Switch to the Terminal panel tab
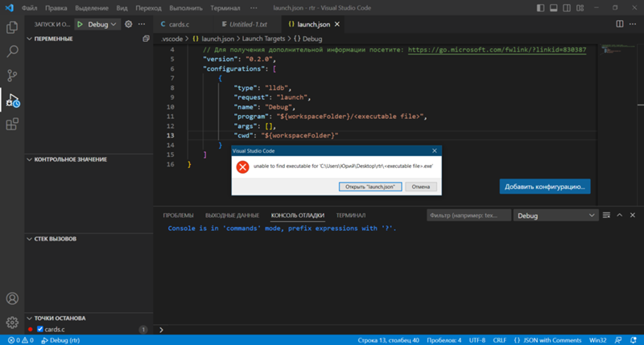 click(351, 216)
